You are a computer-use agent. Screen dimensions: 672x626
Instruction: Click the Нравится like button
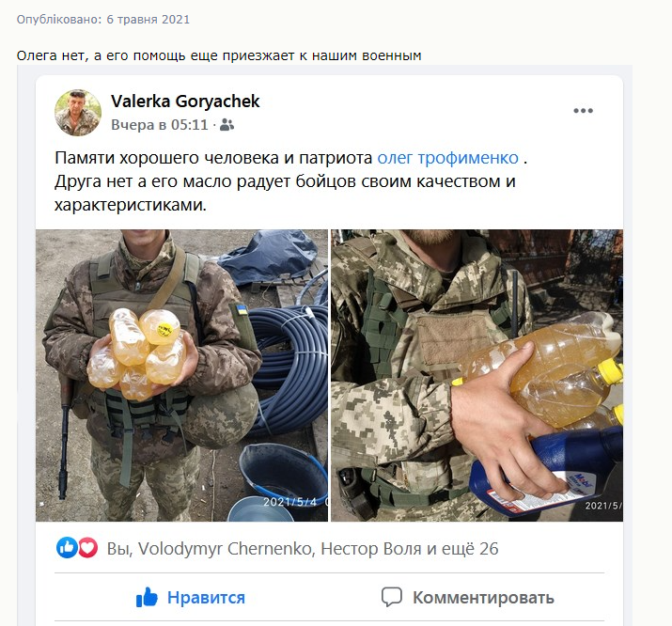click(x=190, y=597)
